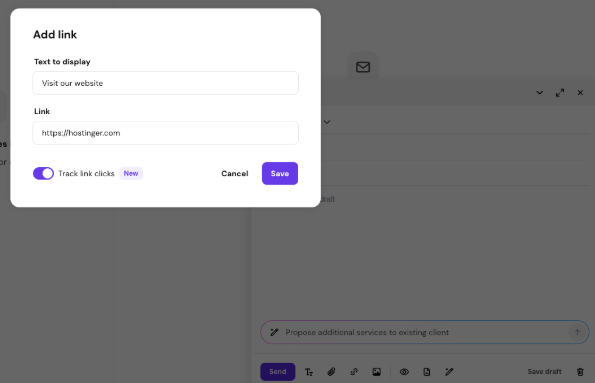Delete the draft with trash icon
595x383 pixels.
click(580, 372)
